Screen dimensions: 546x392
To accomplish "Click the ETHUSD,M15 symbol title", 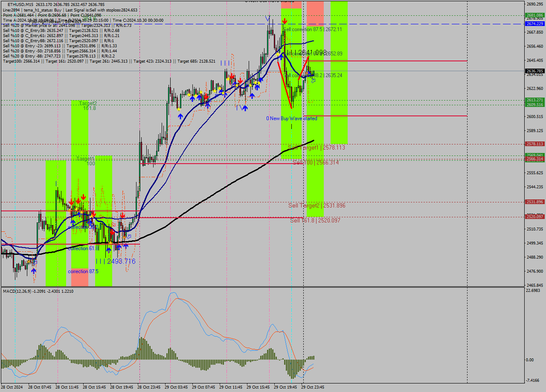I will (x=20, y=4).
